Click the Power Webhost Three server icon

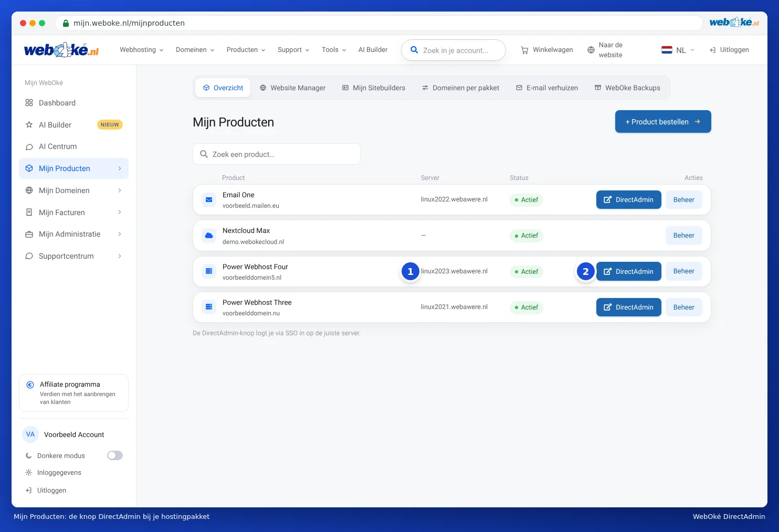coord(209,307)
